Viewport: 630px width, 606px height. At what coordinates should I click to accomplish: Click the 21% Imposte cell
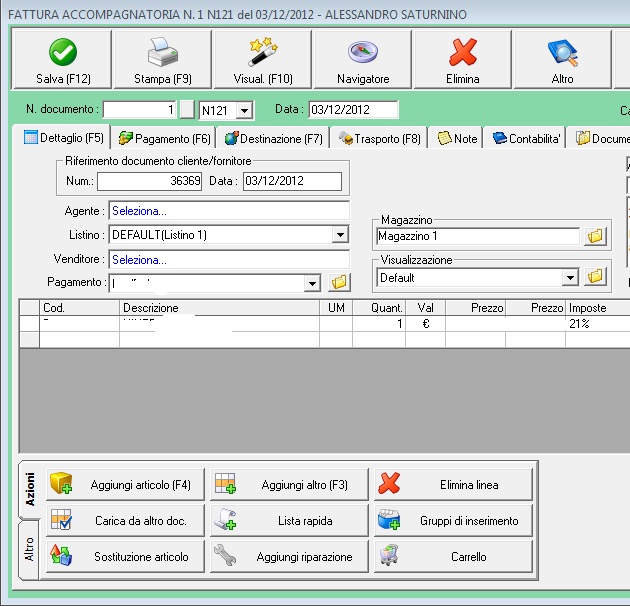click(x=597, y=324)
